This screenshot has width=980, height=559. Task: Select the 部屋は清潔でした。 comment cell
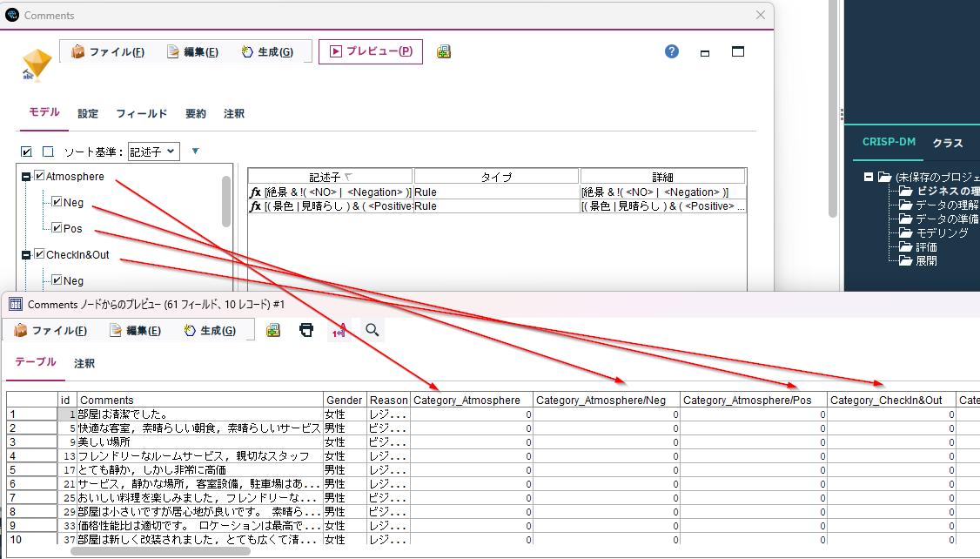click(200, 414)
